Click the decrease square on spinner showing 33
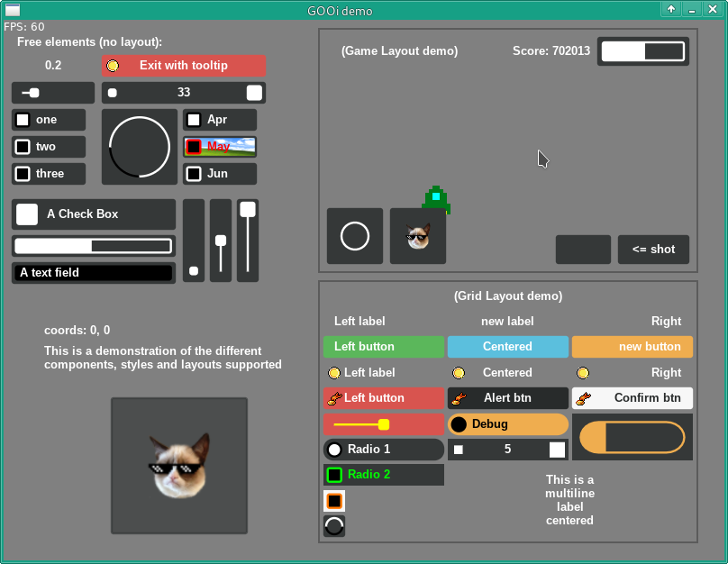The image size is (728, 564). coord(113,93)
